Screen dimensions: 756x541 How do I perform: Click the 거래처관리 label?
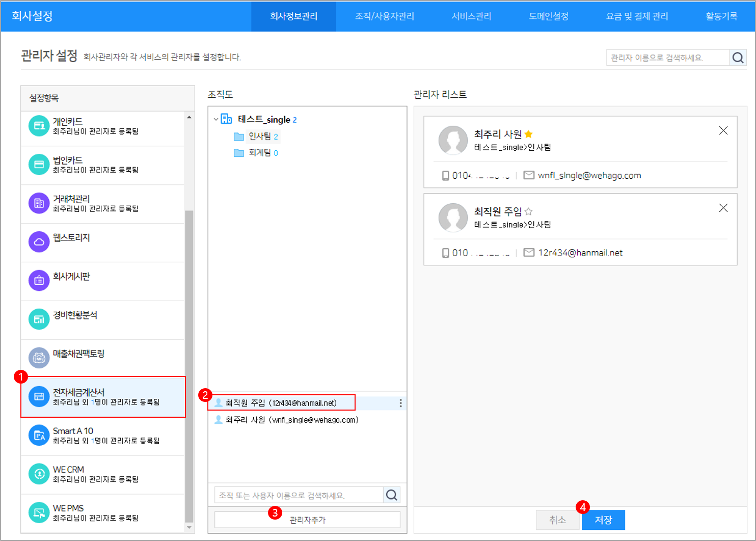(x=71, y=199)
